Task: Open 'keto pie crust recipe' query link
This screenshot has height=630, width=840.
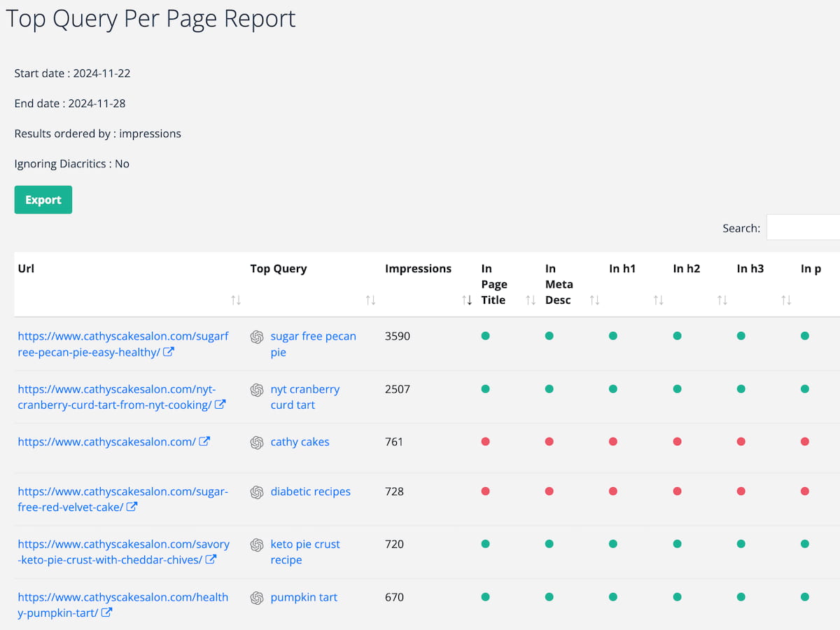Action: pos(305,552)
